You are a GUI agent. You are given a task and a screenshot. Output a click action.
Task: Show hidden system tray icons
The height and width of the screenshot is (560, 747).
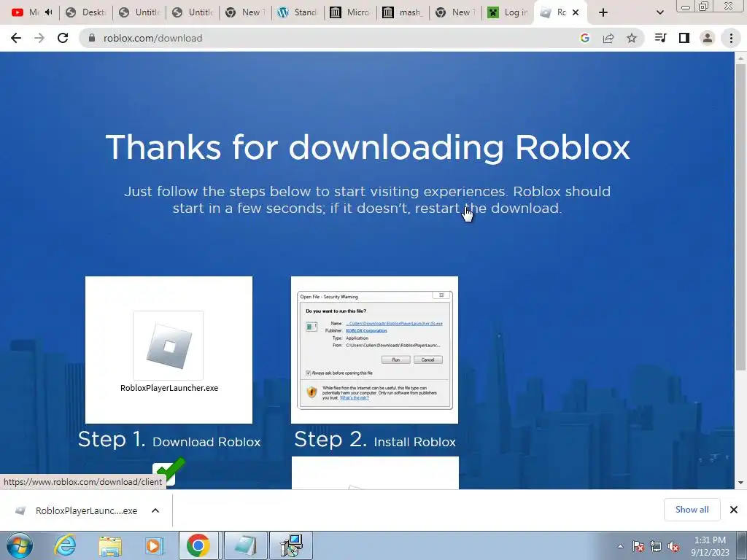(x=620, y=546)
